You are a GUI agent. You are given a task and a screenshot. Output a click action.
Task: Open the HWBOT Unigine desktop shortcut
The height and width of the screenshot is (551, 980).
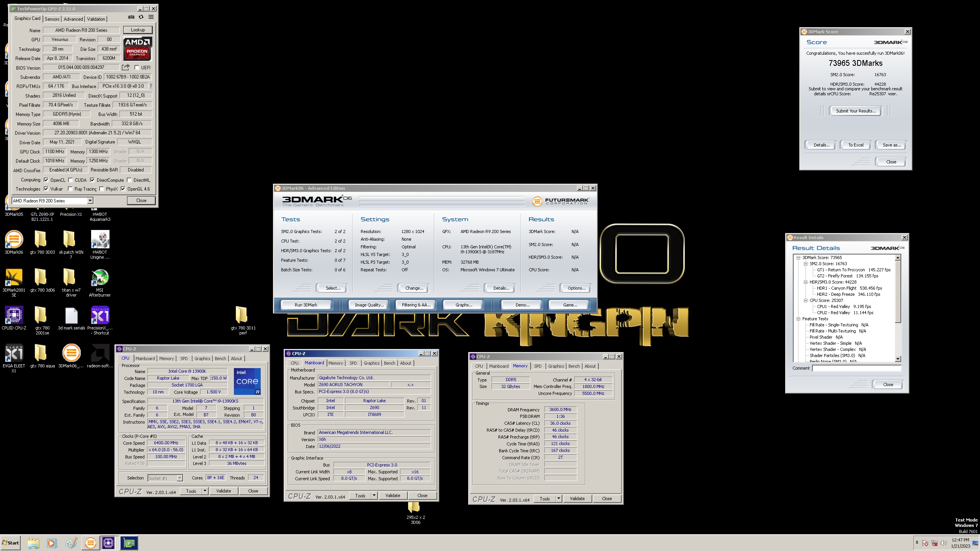click(100, 245)
